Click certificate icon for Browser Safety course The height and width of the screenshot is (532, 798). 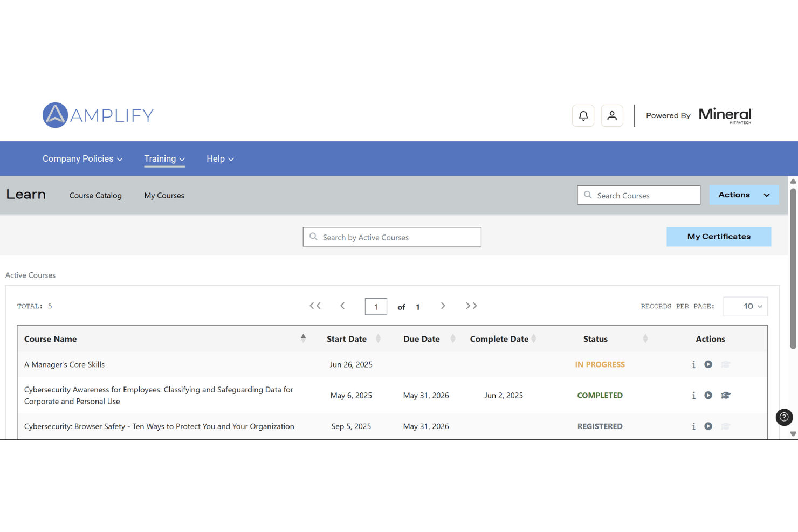pos(726,426)
